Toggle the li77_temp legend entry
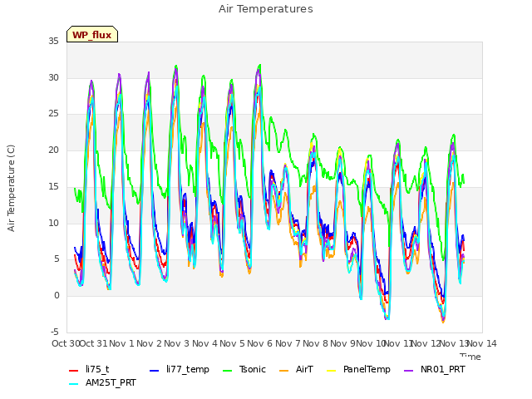532x399 pixels. [180, 369]
